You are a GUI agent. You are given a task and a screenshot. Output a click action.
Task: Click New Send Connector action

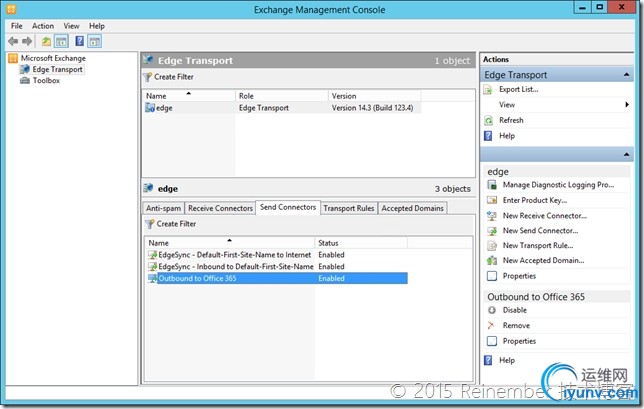click(x=540, y=231)
